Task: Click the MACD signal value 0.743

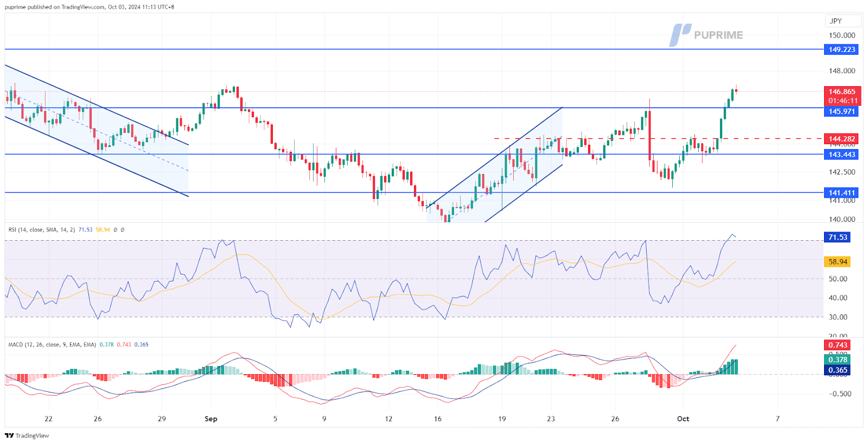Action: [x=838, y=345]
